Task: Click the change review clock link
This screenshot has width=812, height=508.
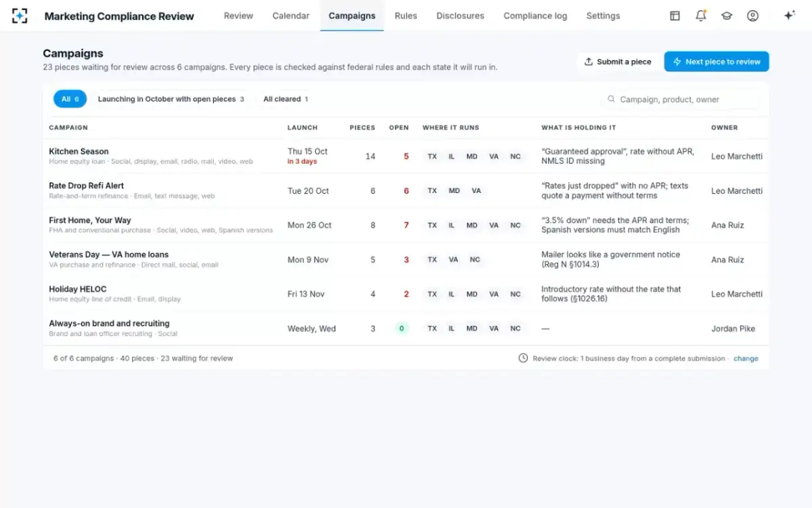Action: 746,358
